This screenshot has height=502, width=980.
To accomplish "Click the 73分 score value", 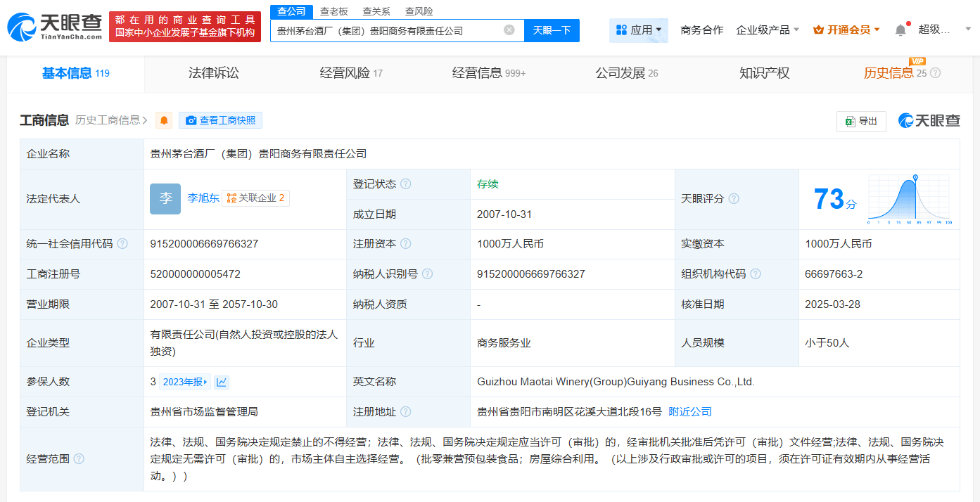I will [x=835, y=200].
